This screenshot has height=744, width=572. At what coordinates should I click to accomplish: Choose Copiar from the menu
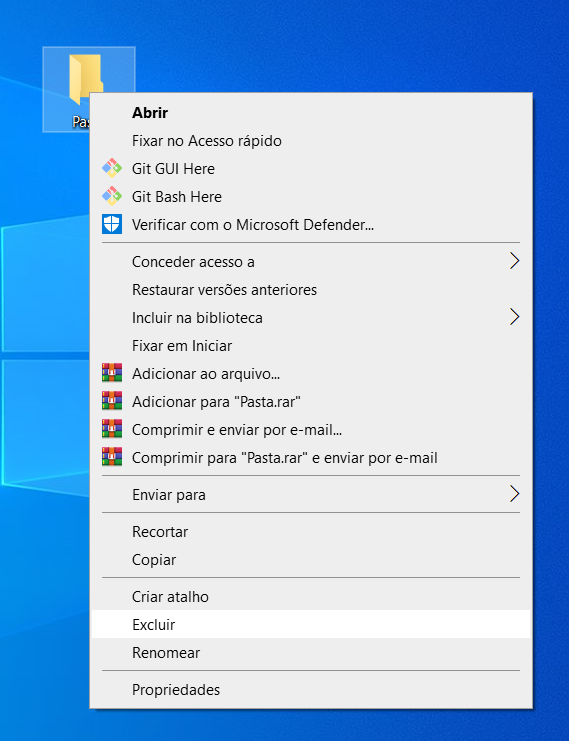coord(311,559)
